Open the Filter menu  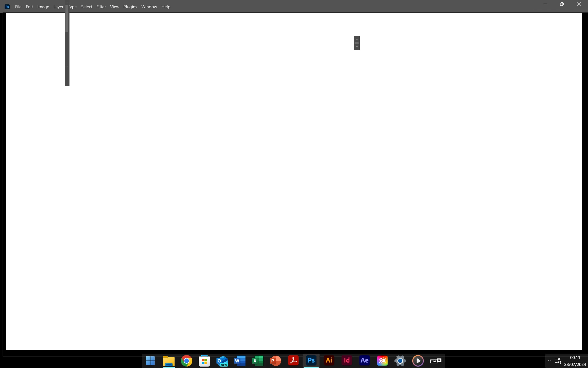(x=101, y=7)
